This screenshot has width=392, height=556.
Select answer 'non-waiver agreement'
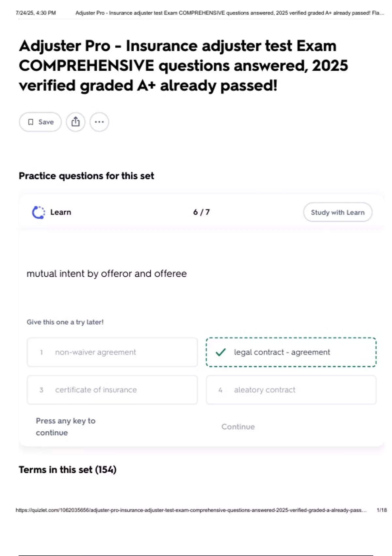(x=112, y=352)
